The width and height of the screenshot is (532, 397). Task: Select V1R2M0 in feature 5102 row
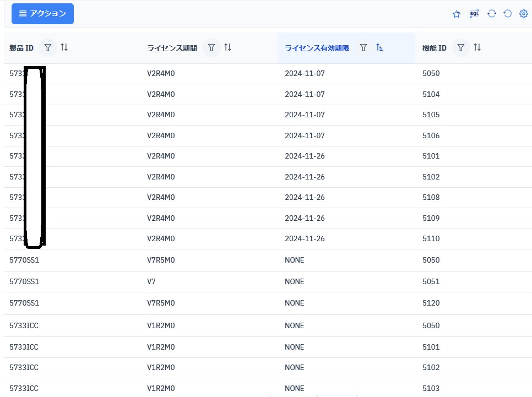[x=161, y=367]
